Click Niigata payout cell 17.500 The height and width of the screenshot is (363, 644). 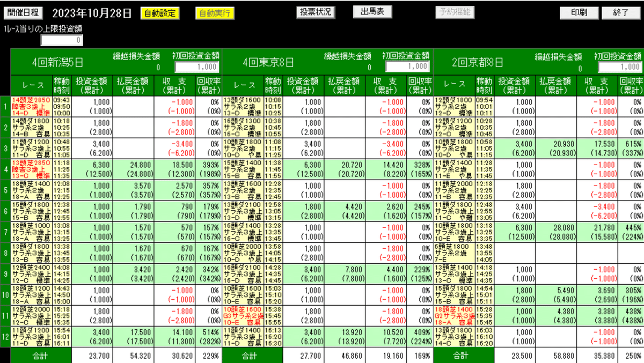tap(134, 337)
